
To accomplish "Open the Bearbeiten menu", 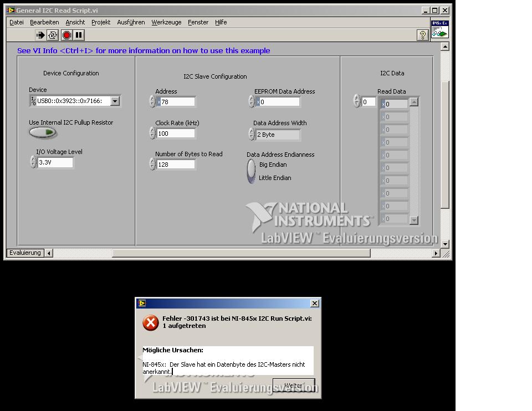I will (44, 22).
